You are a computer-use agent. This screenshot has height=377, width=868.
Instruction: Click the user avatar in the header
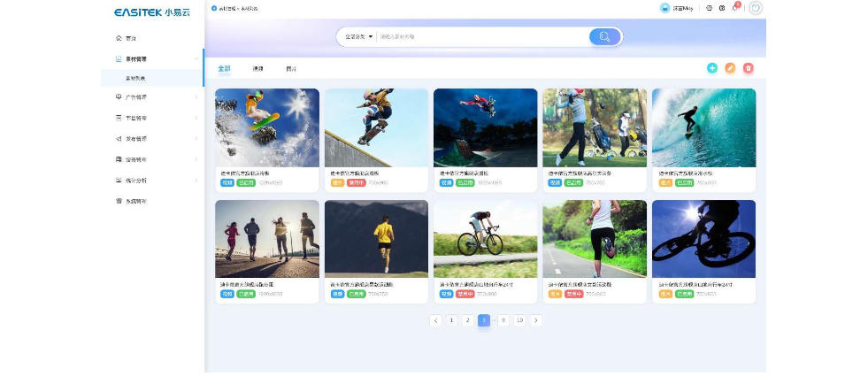coord(665,8)
